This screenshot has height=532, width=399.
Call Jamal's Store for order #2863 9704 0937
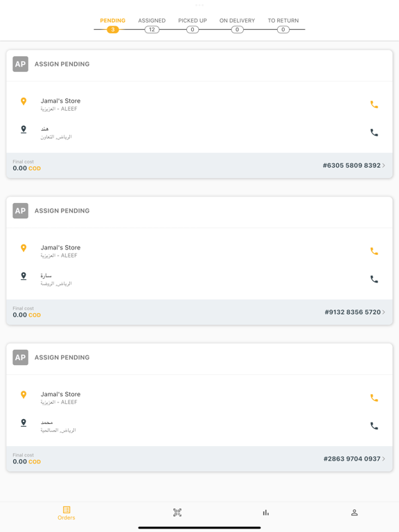[x=374, y=398]
